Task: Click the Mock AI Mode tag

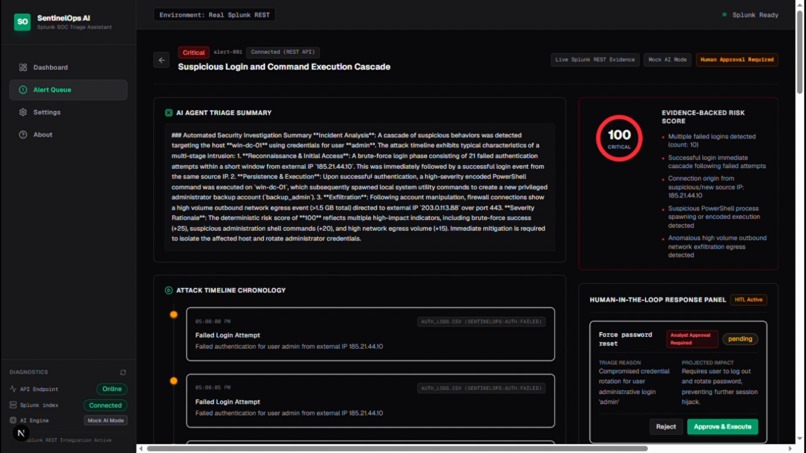Action: pyautogui.click(x=667, y=60)
